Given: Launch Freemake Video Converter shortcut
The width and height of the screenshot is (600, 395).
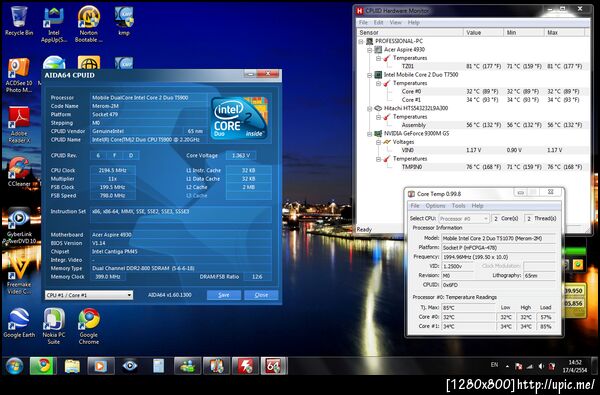Looking at the screenshot, I should 19,276.
